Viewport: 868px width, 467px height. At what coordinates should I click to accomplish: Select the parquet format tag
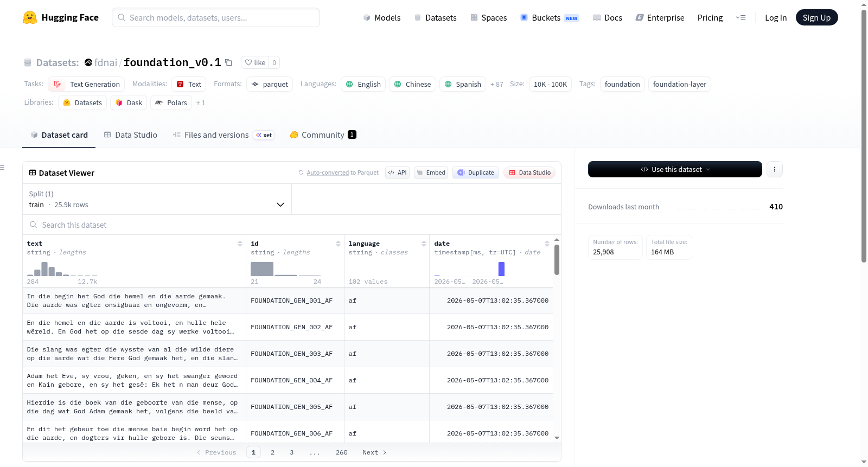pos(270,84)
